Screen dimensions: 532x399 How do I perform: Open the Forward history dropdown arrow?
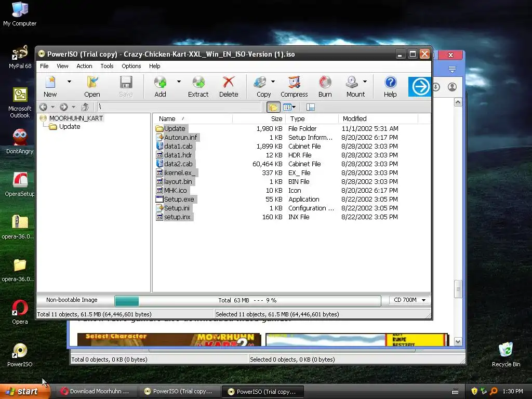73,107
